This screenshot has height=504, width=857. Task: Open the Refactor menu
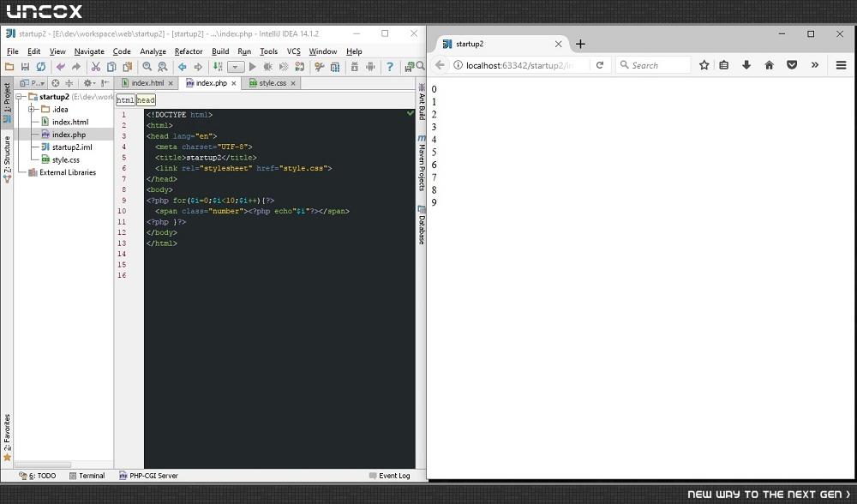(x=189, y=51)
